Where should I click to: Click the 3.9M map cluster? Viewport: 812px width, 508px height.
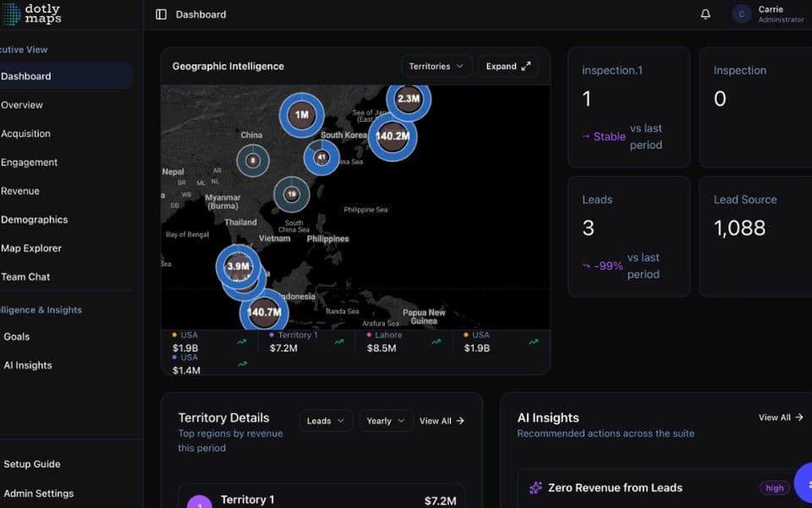tap(239, 267)
